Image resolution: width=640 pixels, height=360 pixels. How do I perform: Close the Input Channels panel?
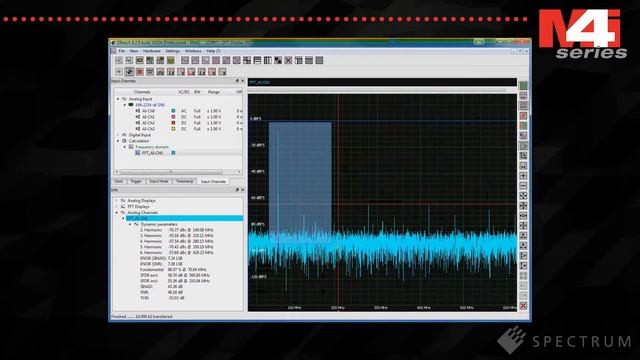coord(242,81)
